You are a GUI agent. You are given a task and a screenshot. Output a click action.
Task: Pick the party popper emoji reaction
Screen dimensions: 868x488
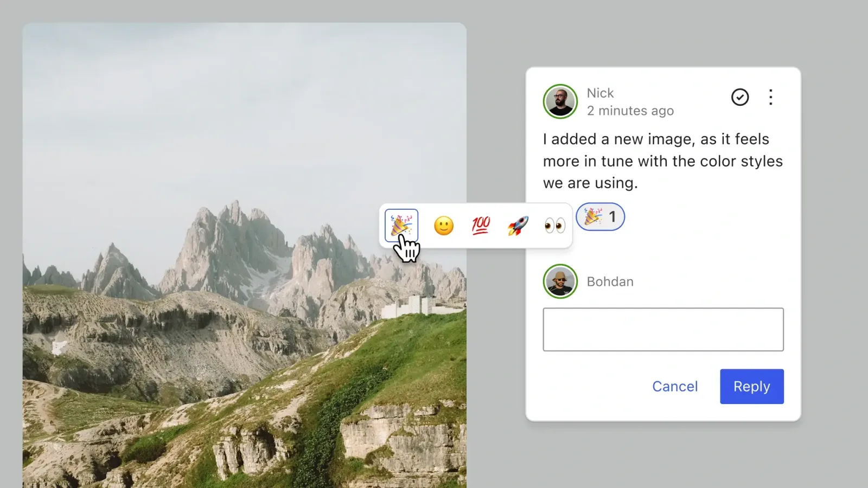(401, 225)
